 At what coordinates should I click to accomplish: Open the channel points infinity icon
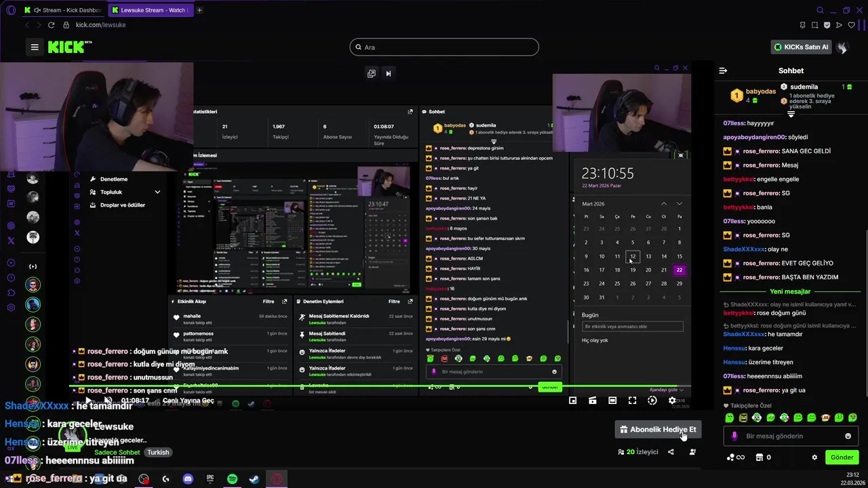coord(736,457)
